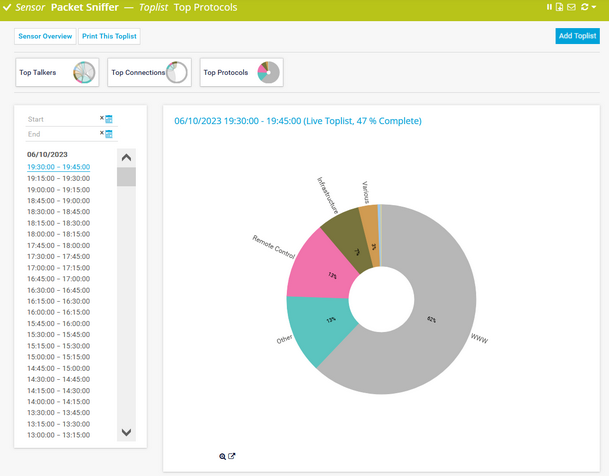Open the Start date calendar picker
Screen dimensions: 609x476
(x=109, y=119)
